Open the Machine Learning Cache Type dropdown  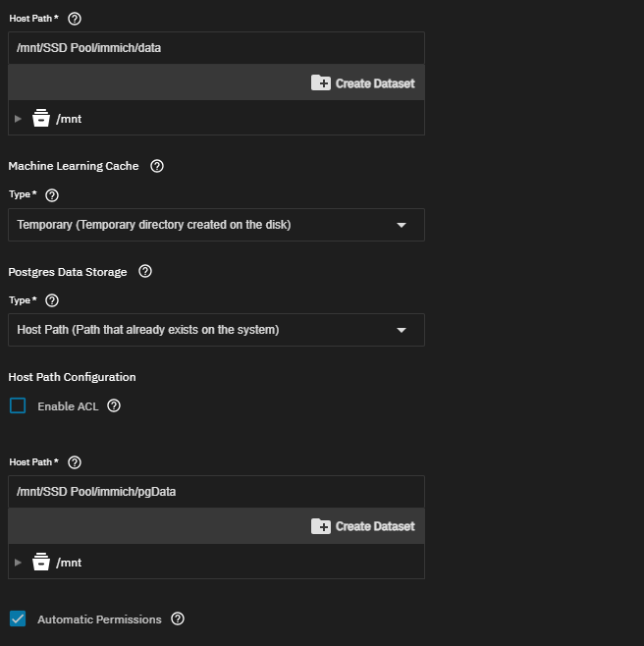pyautogui.click(x=216, y=225)
